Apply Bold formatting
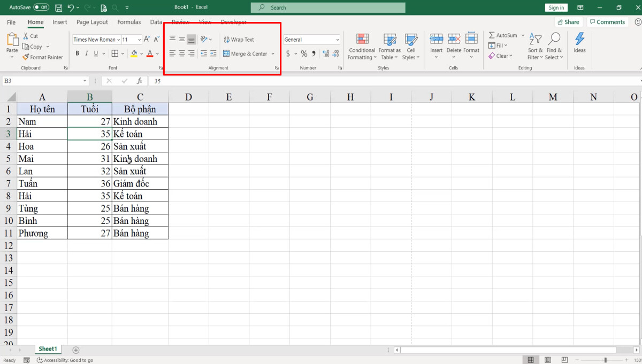642x364 pixels. [78, 53]
